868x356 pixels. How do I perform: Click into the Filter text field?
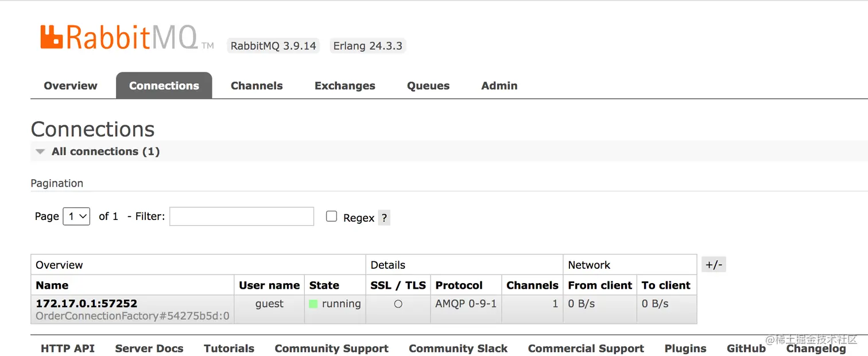(x=242, y=216)
